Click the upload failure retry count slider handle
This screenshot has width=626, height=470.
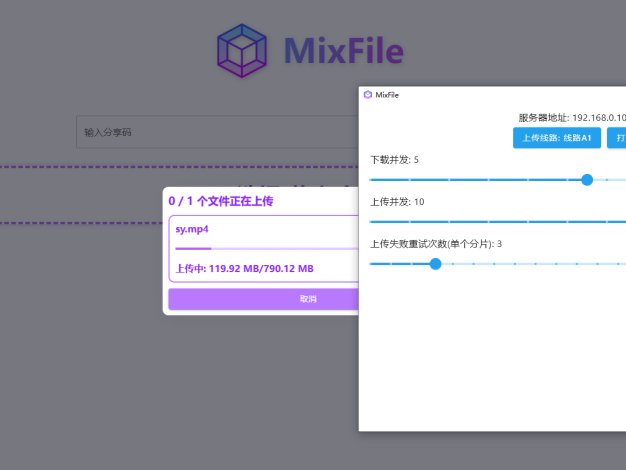[436, 264]
